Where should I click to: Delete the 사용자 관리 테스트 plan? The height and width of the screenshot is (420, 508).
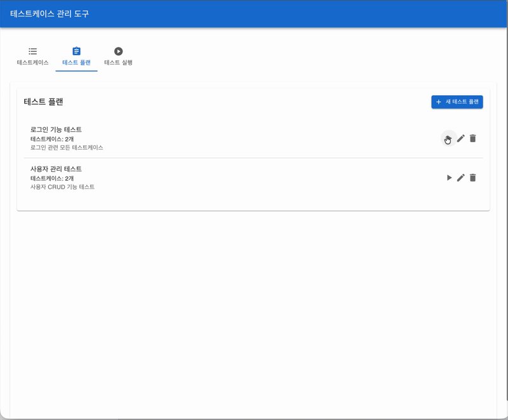[x=472, y=178]
